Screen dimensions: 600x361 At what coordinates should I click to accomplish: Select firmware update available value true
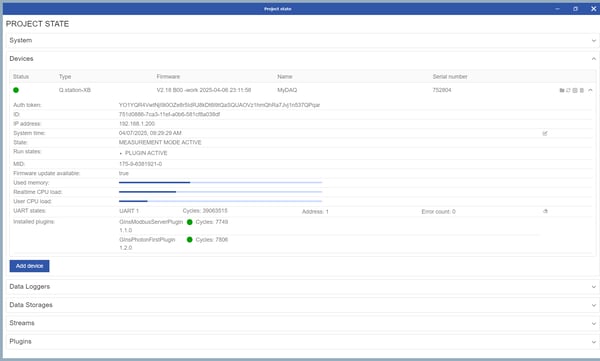click(x=124, y=173)
